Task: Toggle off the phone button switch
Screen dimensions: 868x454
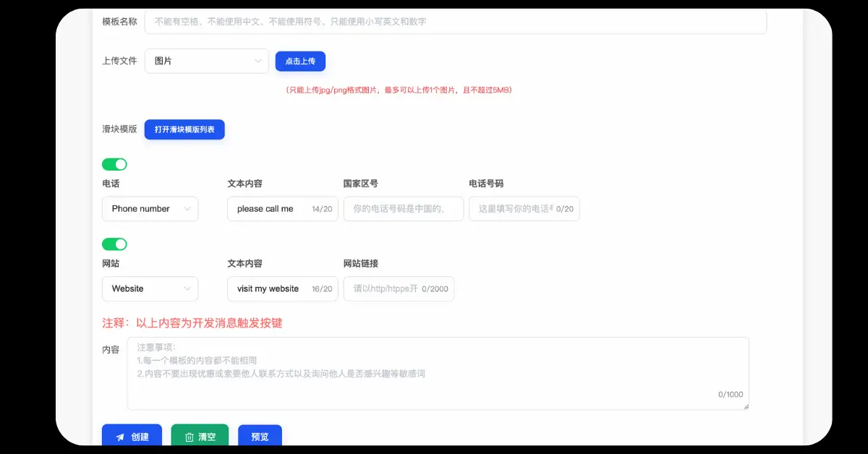Action: [x=114, y=164]
